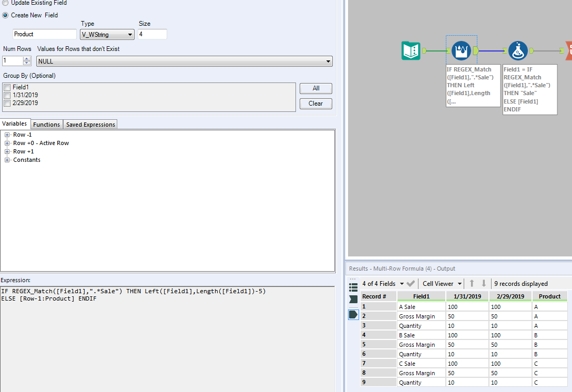Image resolution: width=572 pixels, height=392 pixels.
Task: Click the Clear button next to Group By
Action: pyautogui.click(x=315, y=104)
